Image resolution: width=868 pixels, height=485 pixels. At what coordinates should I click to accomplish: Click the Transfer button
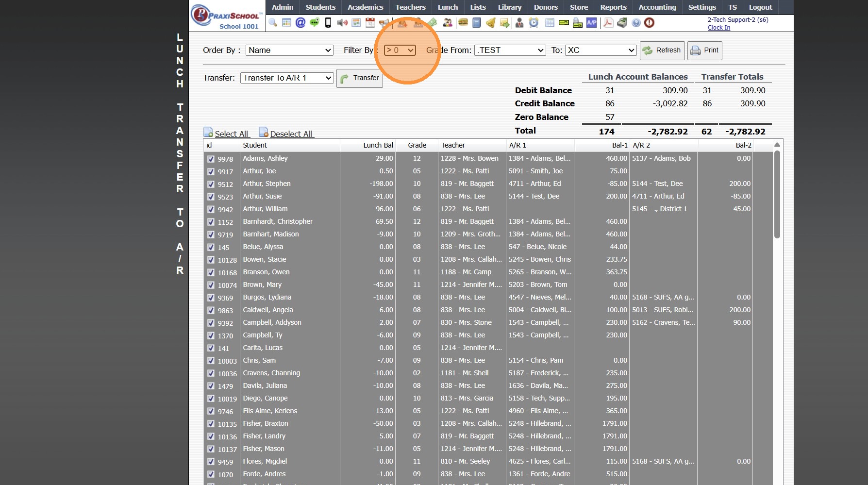(360, 78)
